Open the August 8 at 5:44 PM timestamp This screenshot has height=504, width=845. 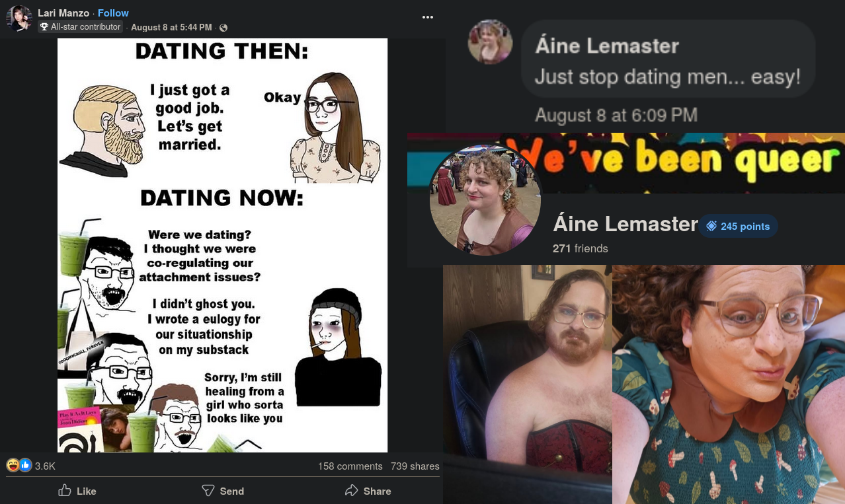171,28
